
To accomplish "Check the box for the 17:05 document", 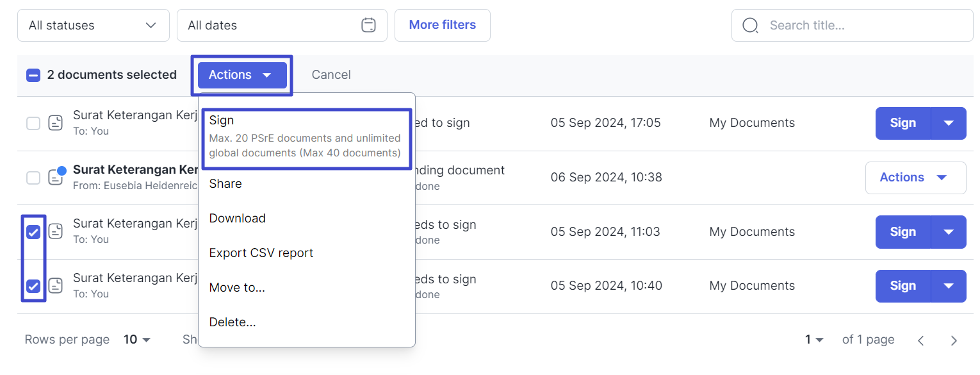I will pos(33,123).
